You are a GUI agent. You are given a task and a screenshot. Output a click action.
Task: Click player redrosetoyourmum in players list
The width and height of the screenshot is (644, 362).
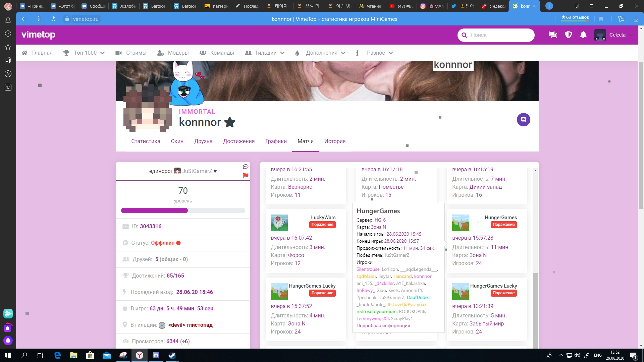(x=376, y=311)
